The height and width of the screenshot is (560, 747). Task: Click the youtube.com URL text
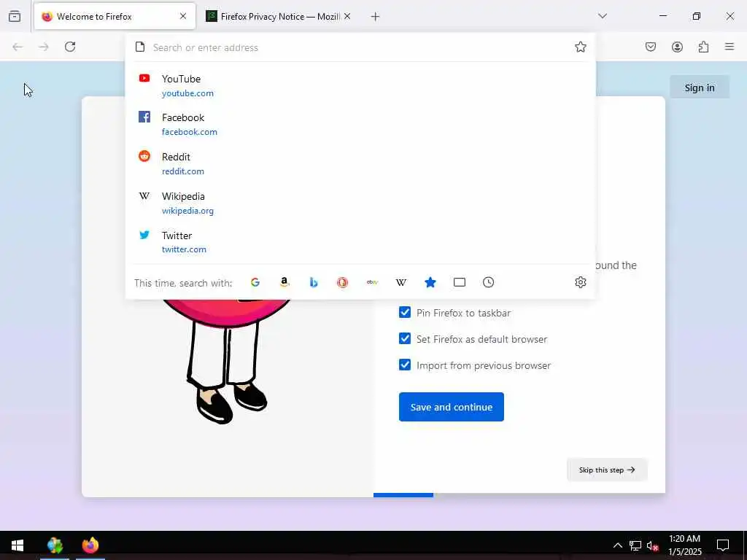(x=187, y=93)
